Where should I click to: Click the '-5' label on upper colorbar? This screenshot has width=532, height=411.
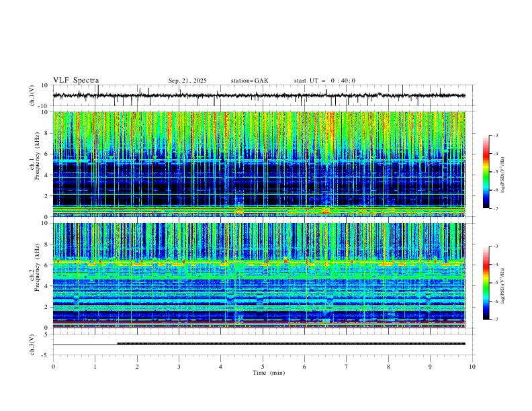pyautogui.click(x=496, y=172)
